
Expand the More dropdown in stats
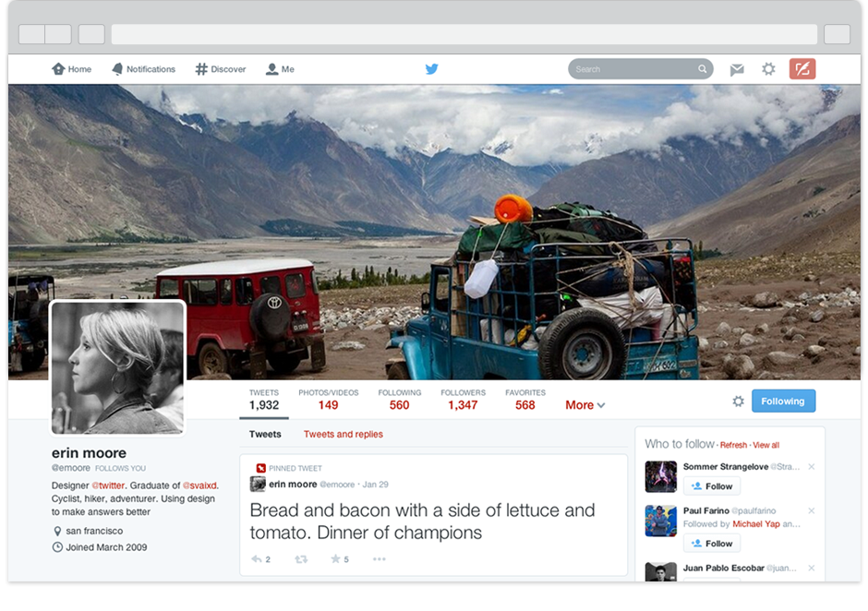pos(585,405)
